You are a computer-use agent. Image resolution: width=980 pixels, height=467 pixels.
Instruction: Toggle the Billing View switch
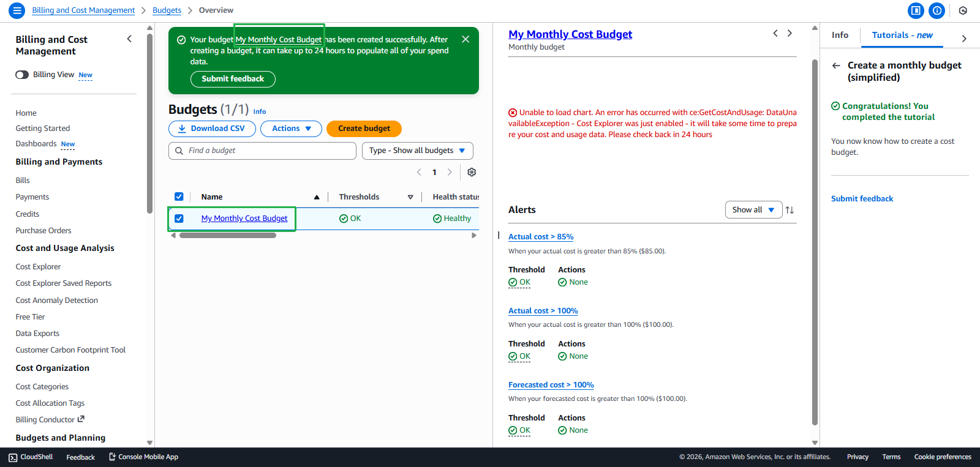point(22,75)
